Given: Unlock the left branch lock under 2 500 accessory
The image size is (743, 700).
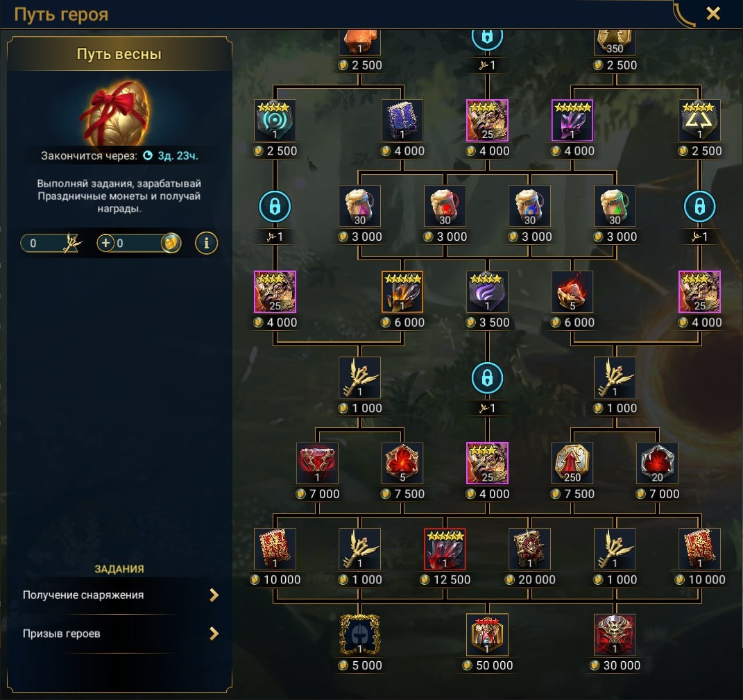Looking at the screenshot, I should pos(275,206).
